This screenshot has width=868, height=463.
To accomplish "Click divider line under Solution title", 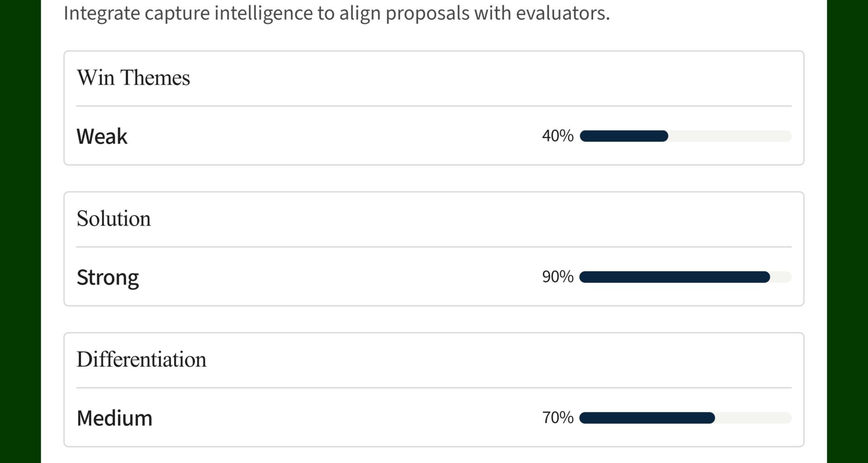I will (434, 247).
